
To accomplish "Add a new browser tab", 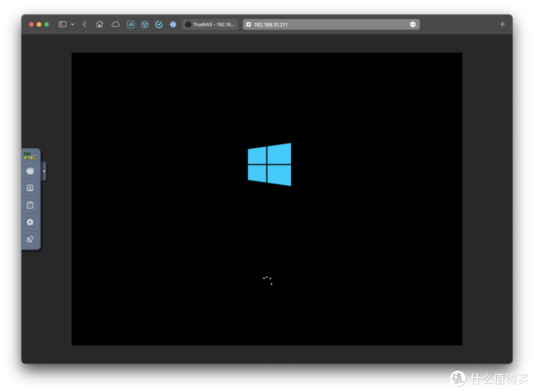I will click(x=502, y=24).
